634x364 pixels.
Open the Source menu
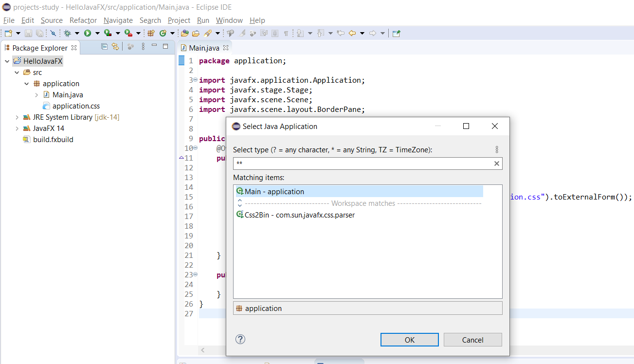(x=52, y=20)
